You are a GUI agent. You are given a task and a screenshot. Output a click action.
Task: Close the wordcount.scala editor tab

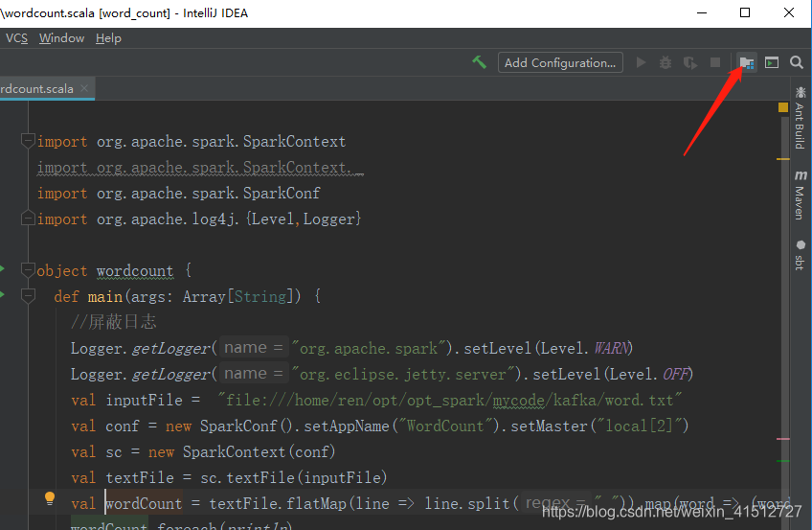pos(84,88)
